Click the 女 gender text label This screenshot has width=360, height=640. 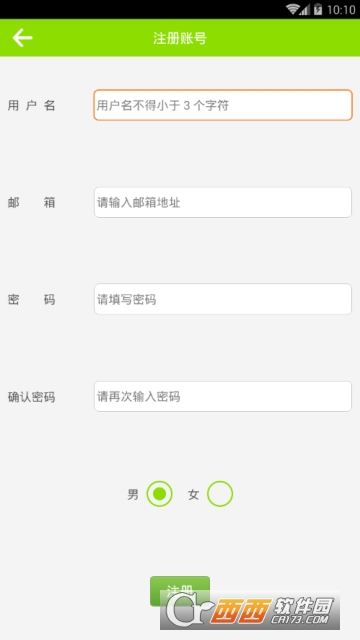tap(193, 495)
